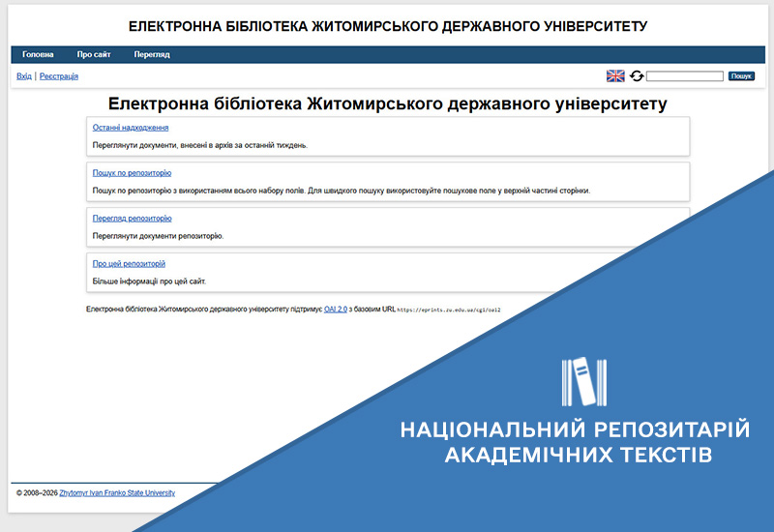The height and width of the screenshot is (532, 774).
Task: Click the НАЦІОНАЛЬНИЙ РЕПОЗИТАРІЙ АКАДЕМІЧНИХ ТЕКСТІВ caption
Action: (x=575, y=442)
